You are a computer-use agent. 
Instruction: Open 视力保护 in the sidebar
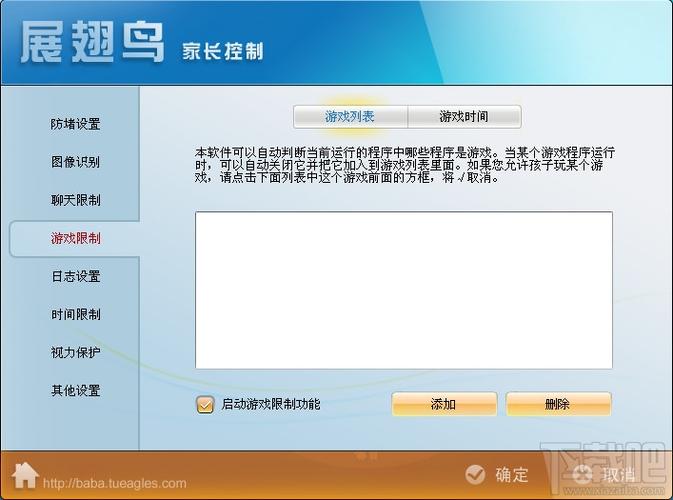click(x=76, y=352)
